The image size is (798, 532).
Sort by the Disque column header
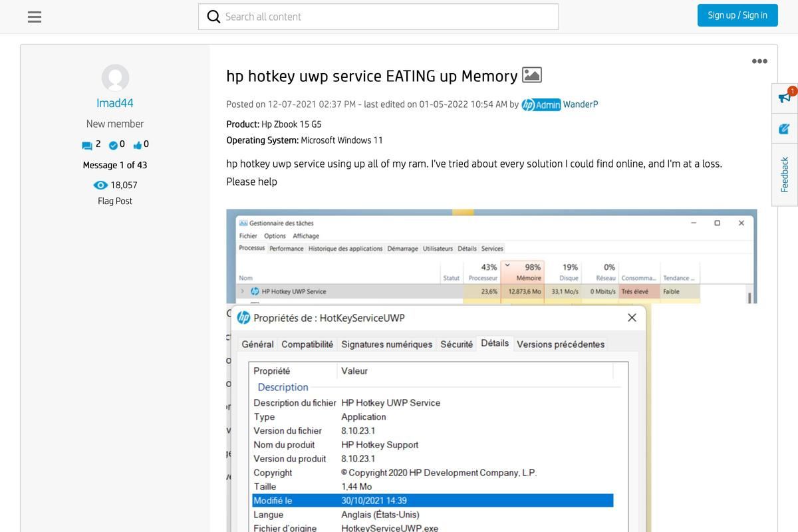pyautogui.click(x=565, y=272)
